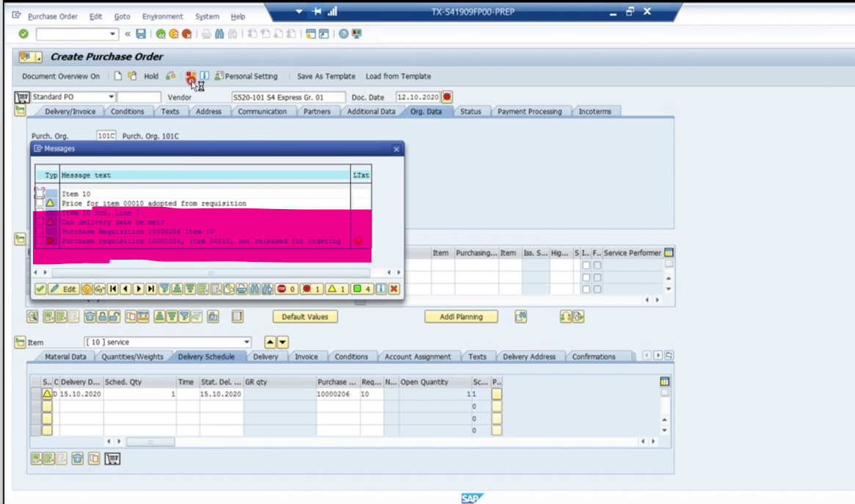Click the tab list icon after Confirmations

click(669, 356)
